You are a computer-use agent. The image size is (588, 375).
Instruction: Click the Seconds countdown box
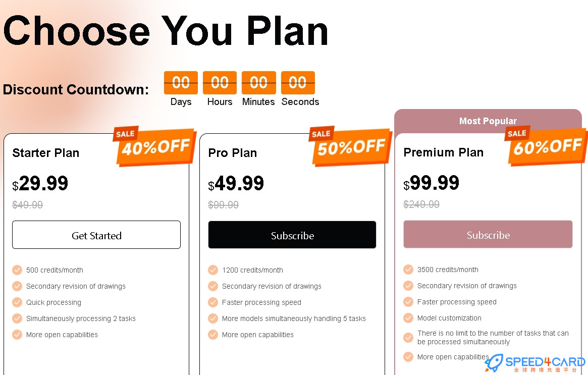[298, 83]
